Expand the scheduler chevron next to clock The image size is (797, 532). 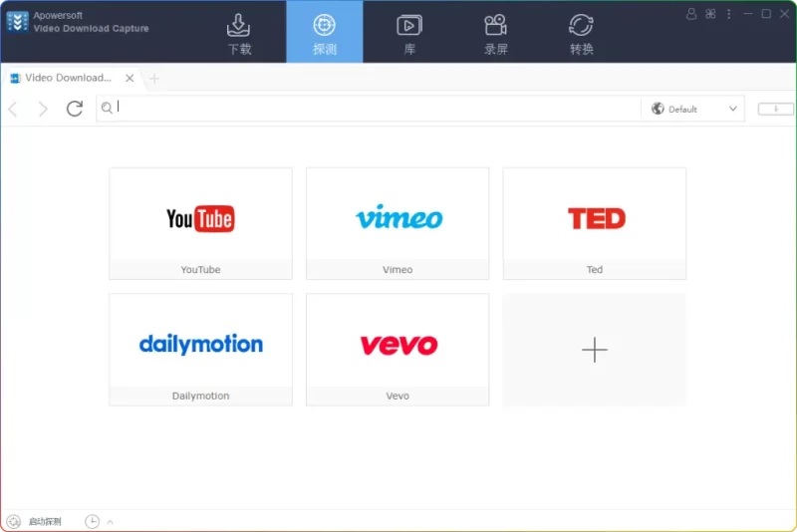[x=110, y=521]
